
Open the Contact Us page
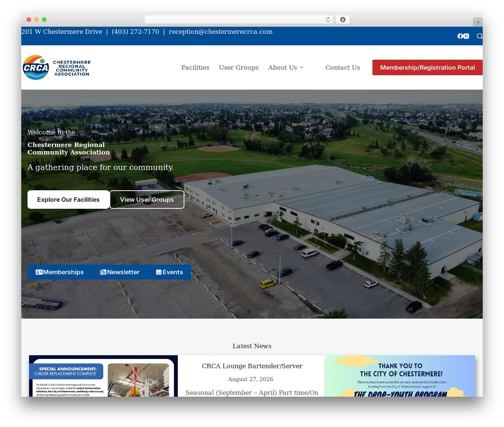click(x=343, y=68)
